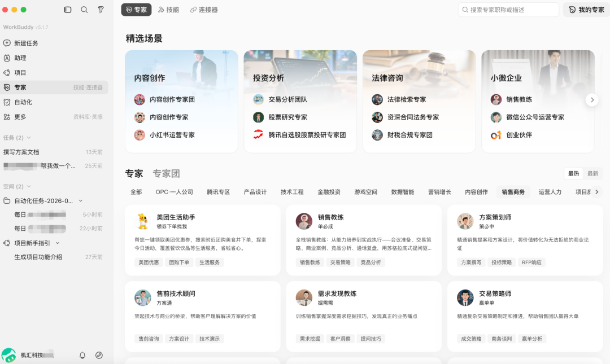This screenshot has height=364, width=610.
Task: Show next featured scenes with arrow
Action: 592,100
